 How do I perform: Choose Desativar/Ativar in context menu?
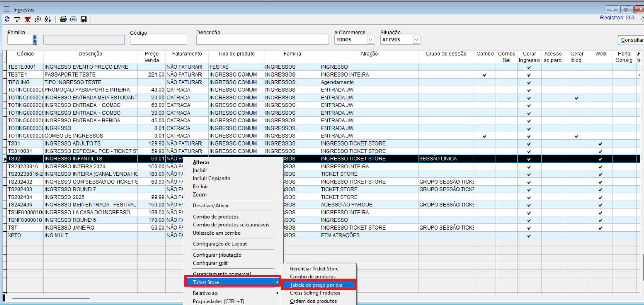211,206
